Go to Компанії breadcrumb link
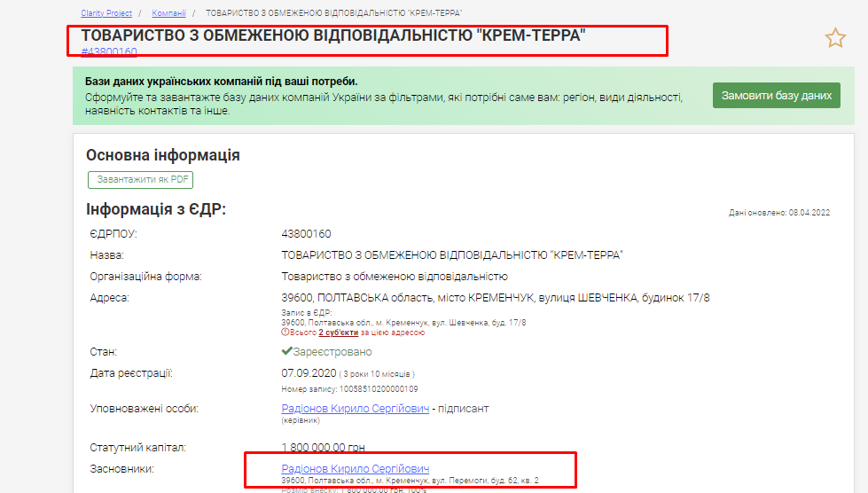The width and height of the screenshot is (868, 493). [168, 13]
